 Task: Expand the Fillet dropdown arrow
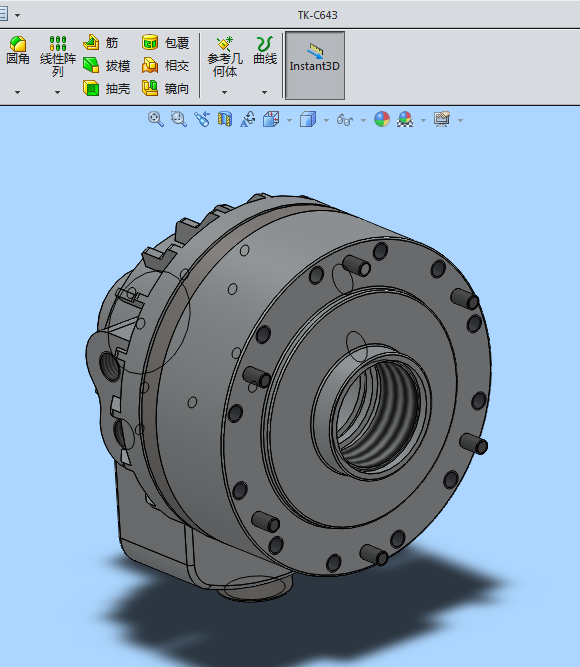click(17, 92)
